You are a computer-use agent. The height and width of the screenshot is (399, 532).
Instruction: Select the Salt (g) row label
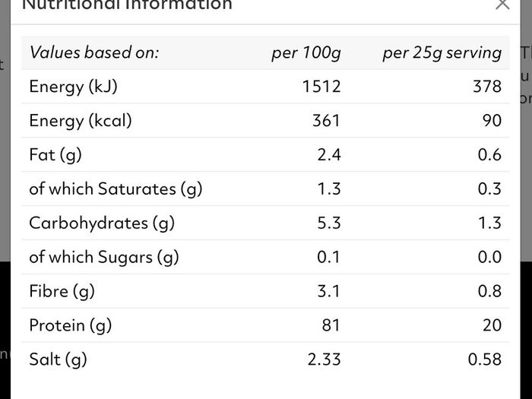click(x=58, y=359)
